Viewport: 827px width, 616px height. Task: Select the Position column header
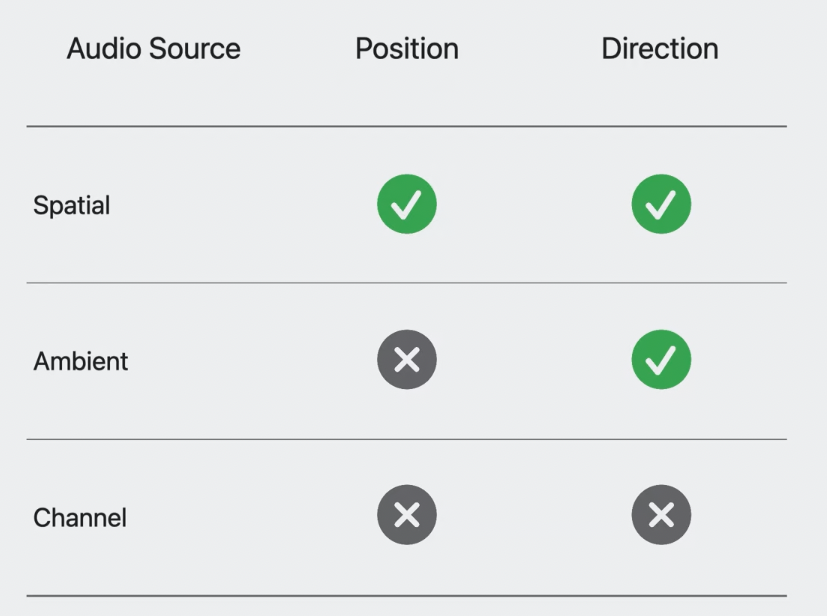tap(406, 49)
